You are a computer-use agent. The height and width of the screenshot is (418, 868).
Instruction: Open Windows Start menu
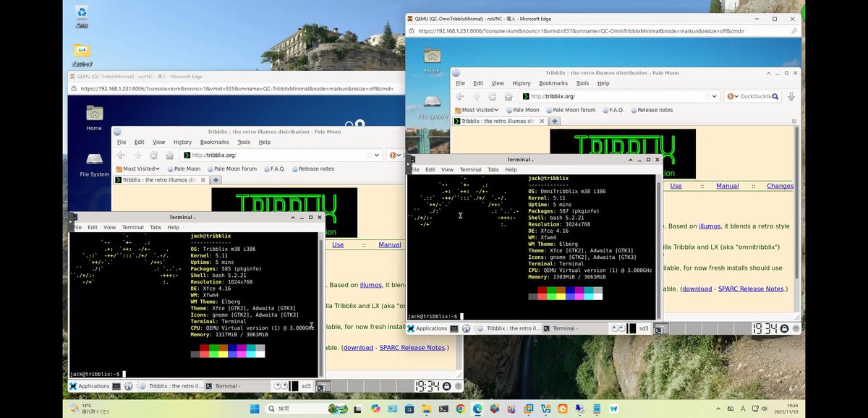(255, 409)
